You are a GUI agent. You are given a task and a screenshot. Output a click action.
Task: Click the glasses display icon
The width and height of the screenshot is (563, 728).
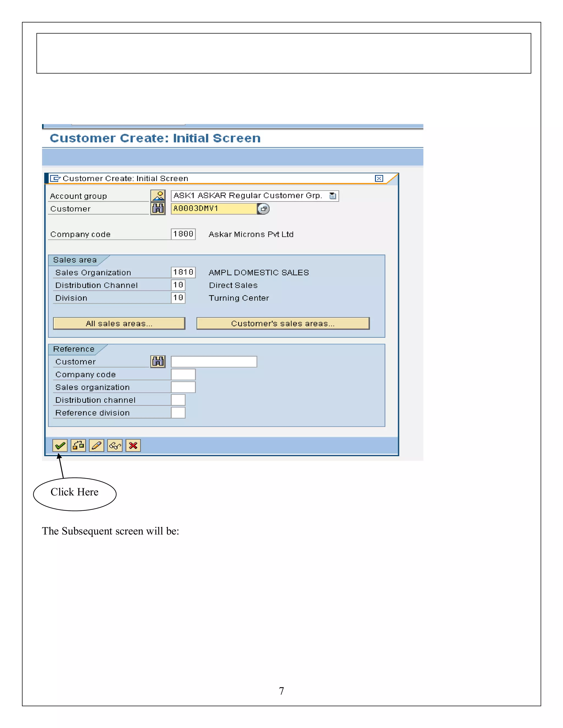point(115,445)
